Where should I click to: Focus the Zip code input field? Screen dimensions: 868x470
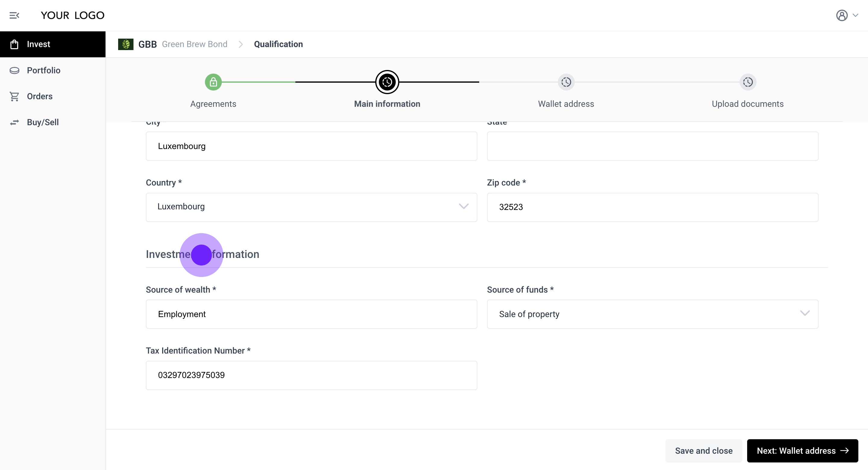[652, 207]
